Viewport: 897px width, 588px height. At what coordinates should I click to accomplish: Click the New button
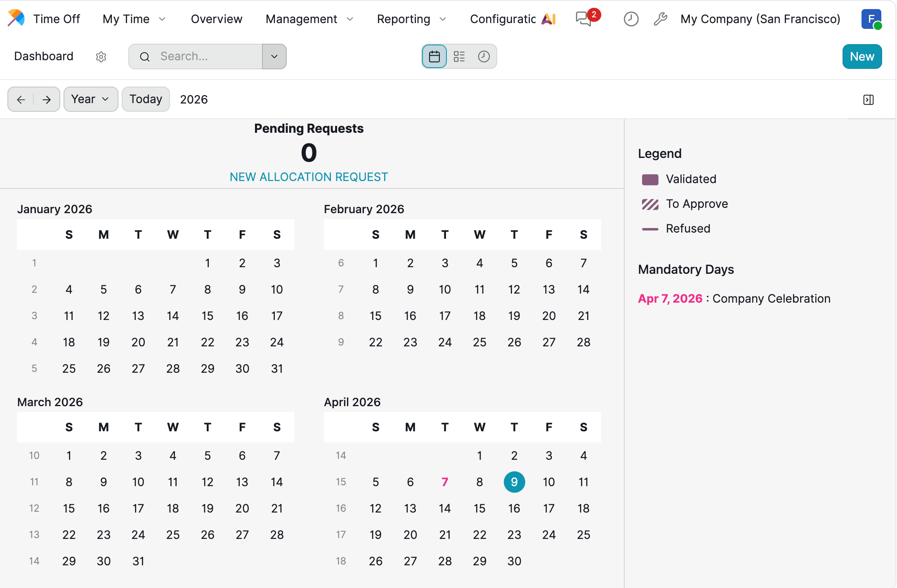pos(862,56)
